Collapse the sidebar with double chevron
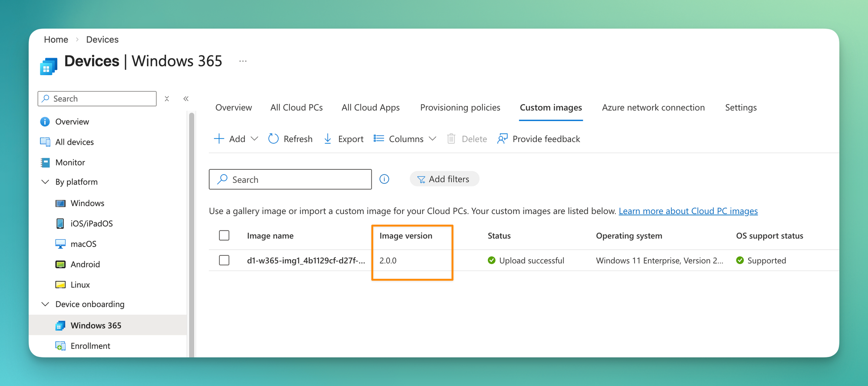The height and width of the screenshot is (386, 868). (x=186, y=99)
